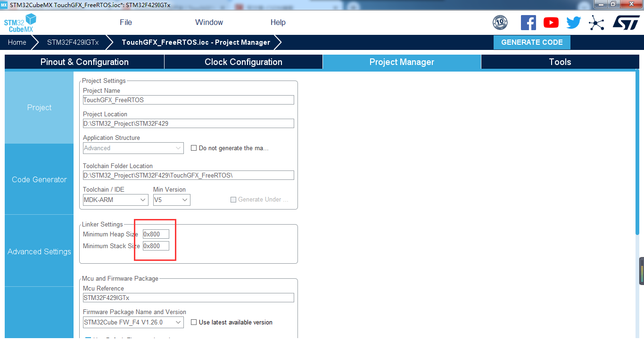This screenshot has height=340, width=644.
Task: Click the GENERATE CODE button
Action: (x=532, y=42)
